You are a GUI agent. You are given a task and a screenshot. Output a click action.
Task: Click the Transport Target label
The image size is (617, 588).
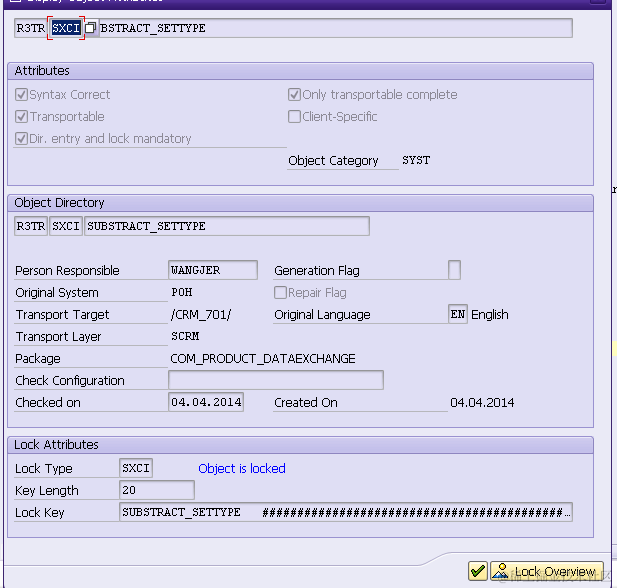tap(62, 315)
